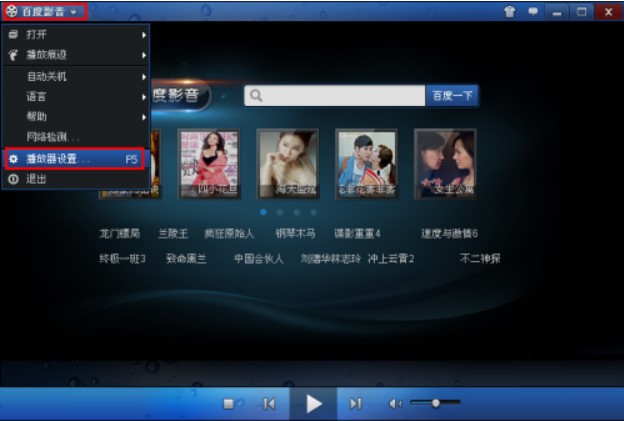Mute with the speaker icon
Image resolution: width=624 pixels, height=421 pixels.
pyautogui.click(x=395, y=404)
